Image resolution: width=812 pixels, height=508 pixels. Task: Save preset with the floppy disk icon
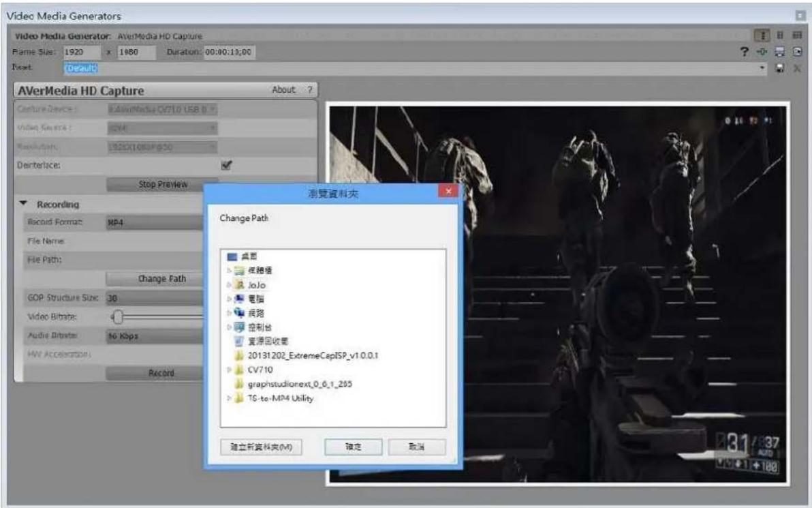779,68
